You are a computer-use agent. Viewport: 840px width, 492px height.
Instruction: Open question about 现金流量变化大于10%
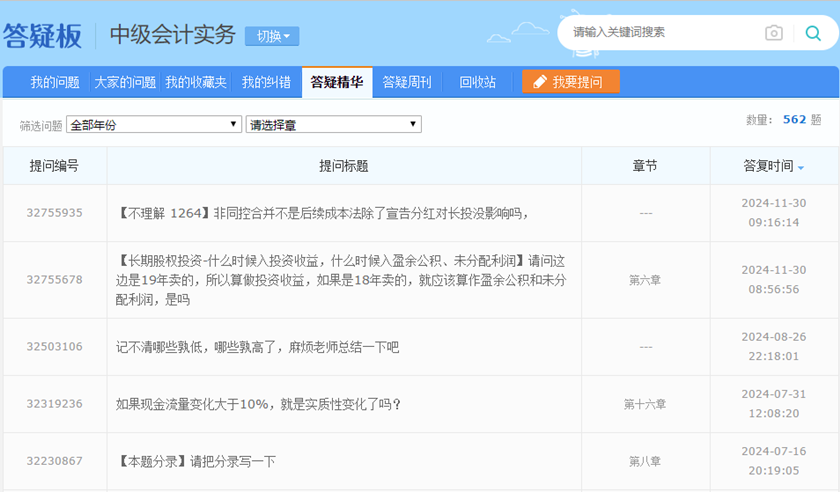coord(259,404)
